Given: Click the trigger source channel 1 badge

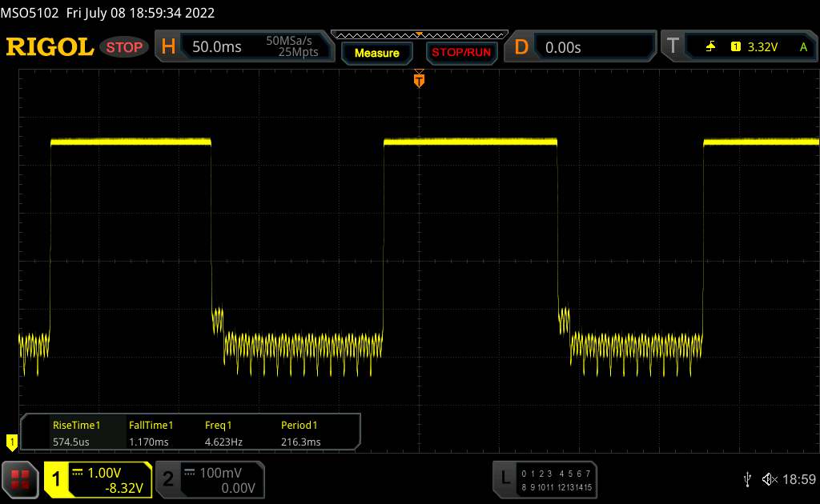Looking at the screenshot, I should click(735, 47).
